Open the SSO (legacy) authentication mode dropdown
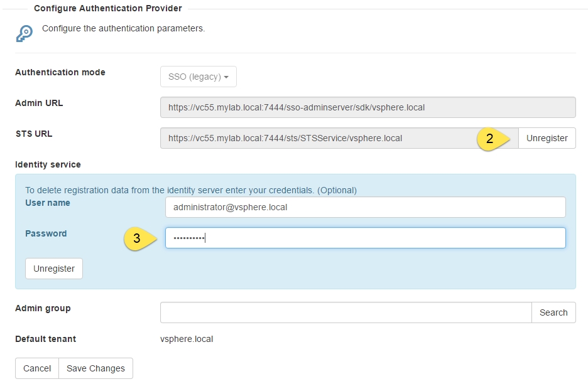 point(199,77)
